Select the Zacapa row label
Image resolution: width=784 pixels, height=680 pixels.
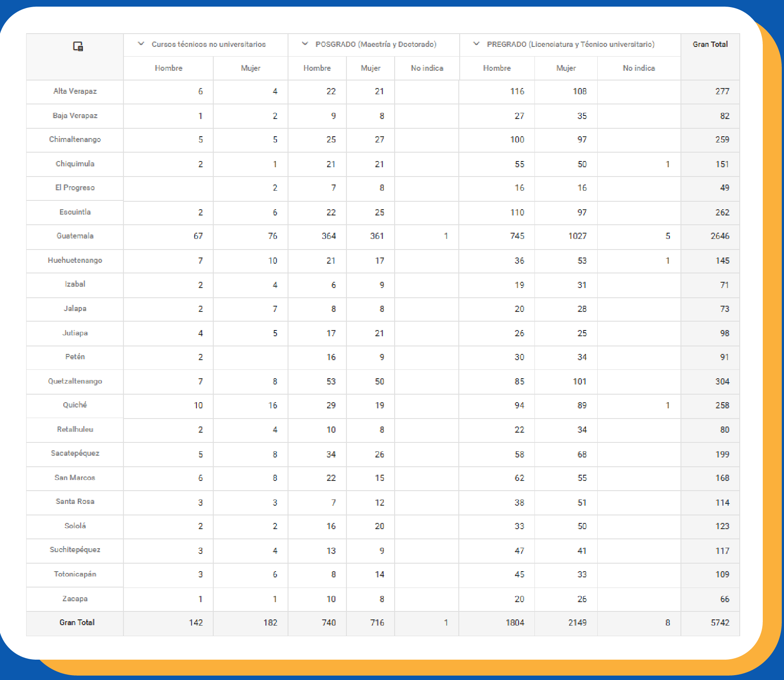click(x=75, y=599)
